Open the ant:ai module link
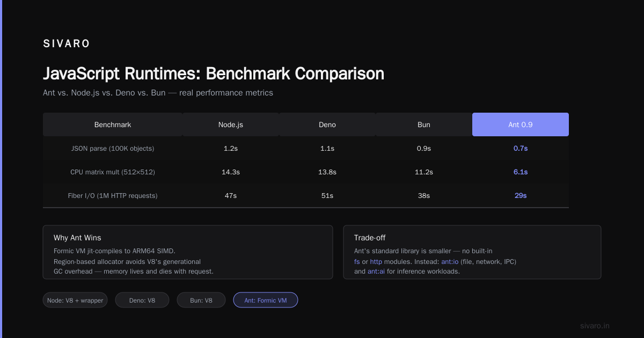Viewport: 644px width, 338px height. click(376, 271)
